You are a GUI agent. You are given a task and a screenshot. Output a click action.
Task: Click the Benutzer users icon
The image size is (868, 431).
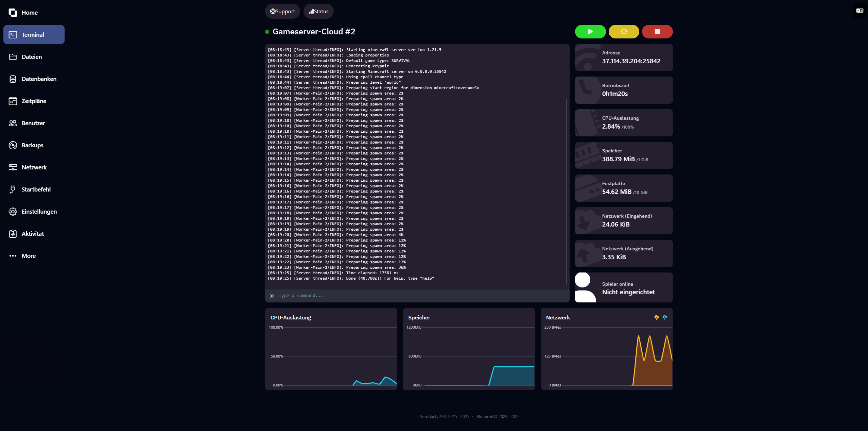point(13,123)
